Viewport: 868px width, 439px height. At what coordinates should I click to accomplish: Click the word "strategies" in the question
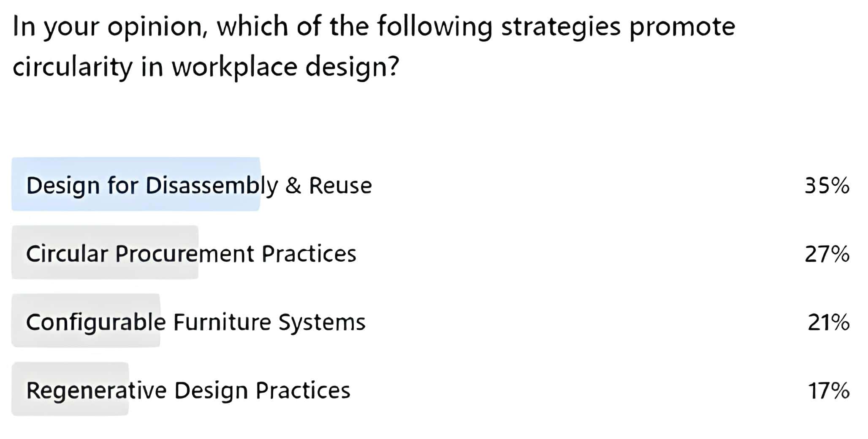[x=561, y=26]
